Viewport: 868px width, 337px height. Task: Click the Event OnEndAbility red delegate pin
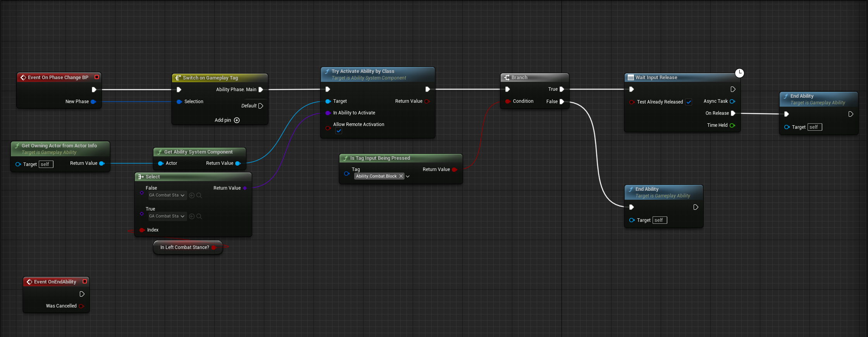[x=84, y=282]
